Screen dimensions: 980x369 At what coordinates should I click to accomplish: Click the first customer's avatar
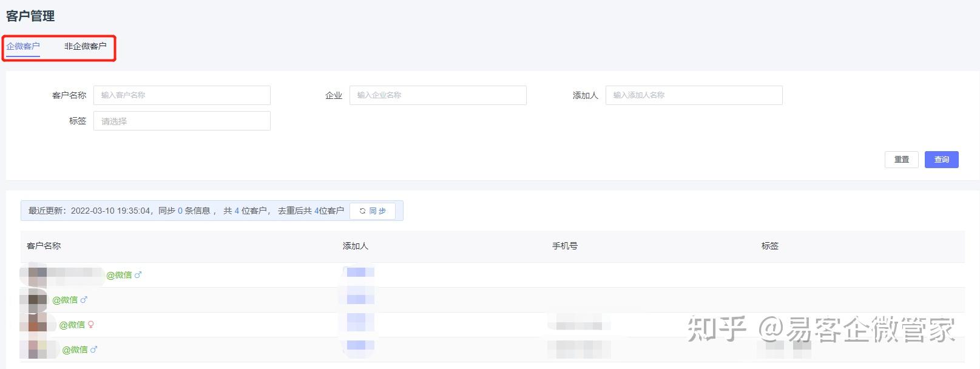tap(38, 274)
